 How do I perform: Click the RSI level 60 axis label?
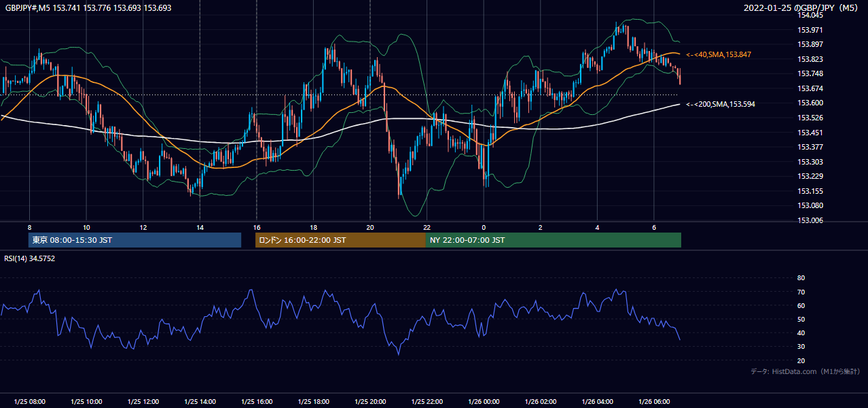(x=801, y=305)
